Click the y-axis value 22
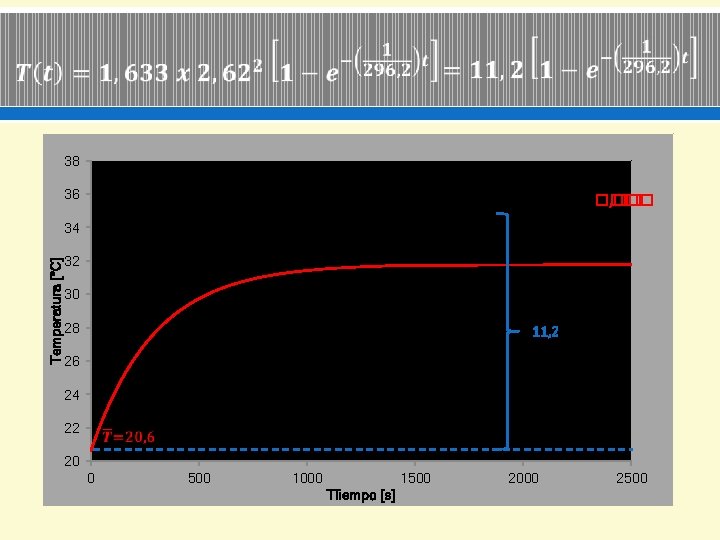The height and width of the screenshot is (540, 720). pyautogui.click(x=72, y=428)
